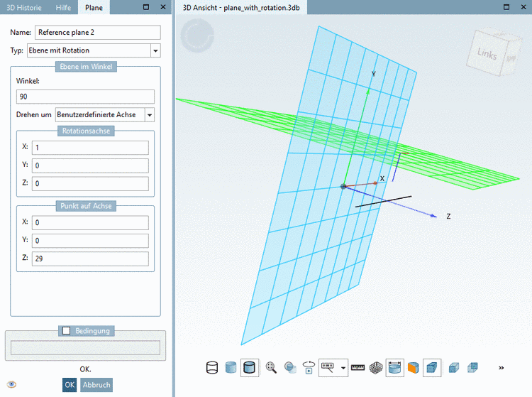Click the ruler measurement icon
The image size is (532, 397).
click(358, 368)
